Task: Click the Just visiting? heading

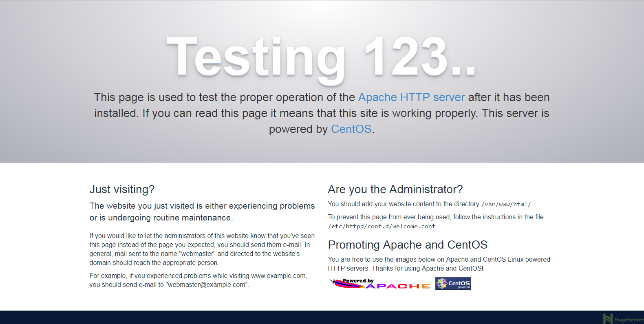Action: pos(122,190)
